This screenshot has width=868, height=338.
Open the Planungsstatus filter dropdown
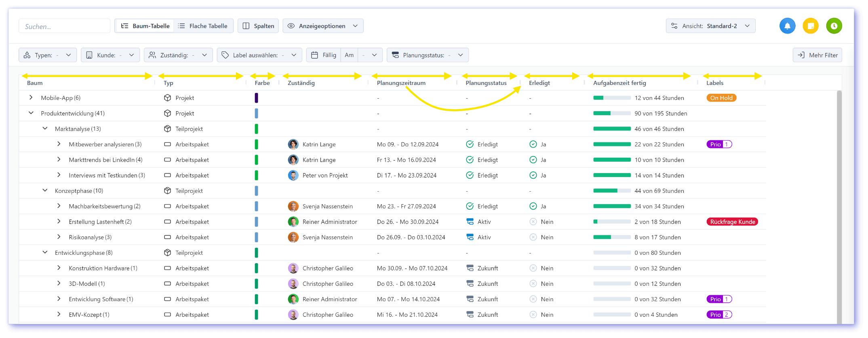point(428,55)
